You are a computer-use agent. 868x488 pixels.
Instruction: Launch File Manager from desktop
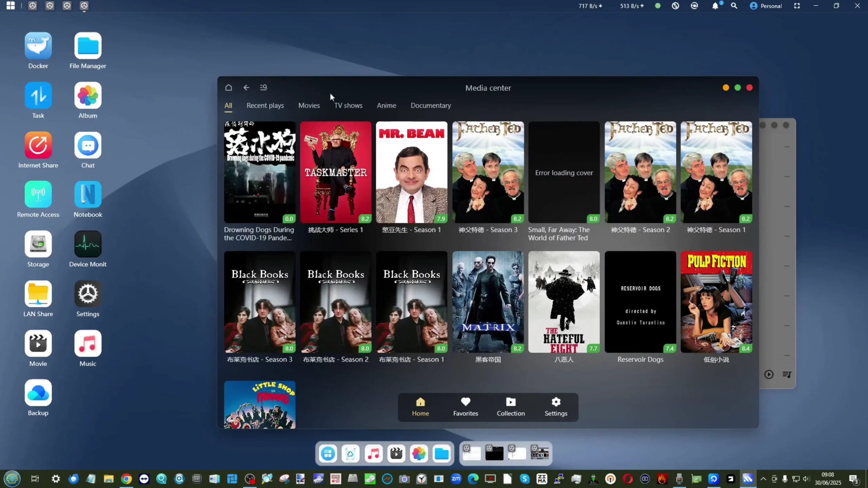(x=88, y=46)
